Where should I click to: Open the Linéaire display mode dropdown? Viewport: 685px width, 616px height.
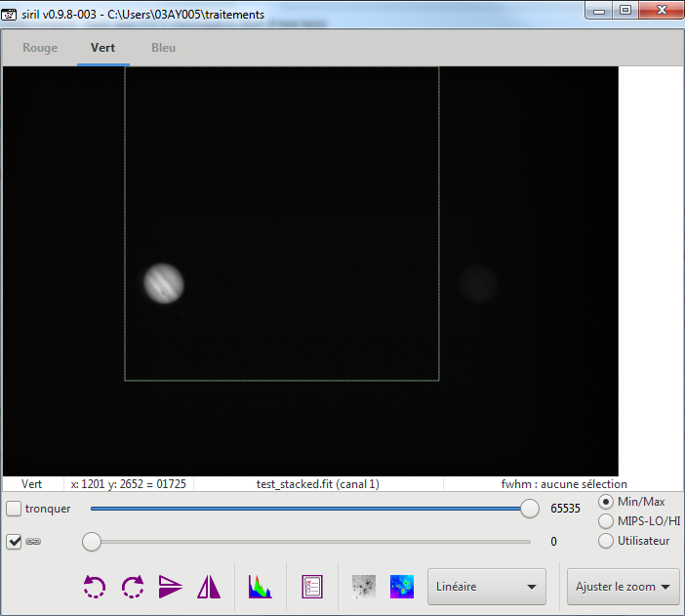pyautogui.click(x=487, y=587)
